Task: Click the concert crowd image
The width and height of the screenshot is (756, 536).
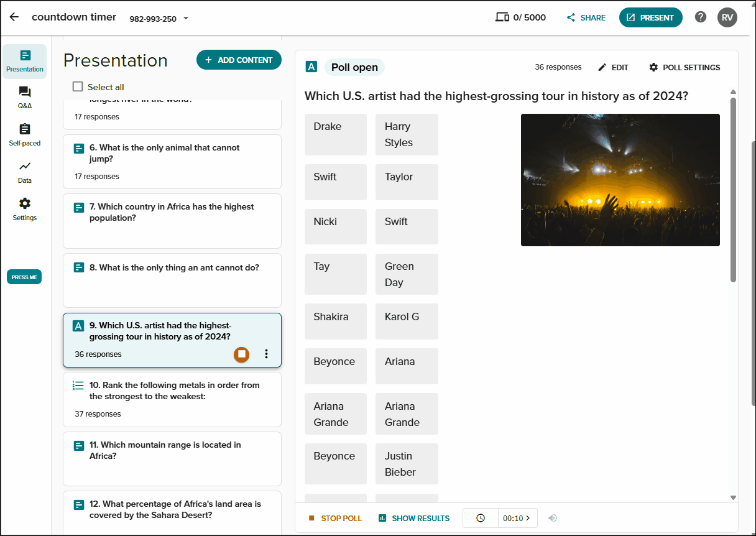Action: (620, 180)
